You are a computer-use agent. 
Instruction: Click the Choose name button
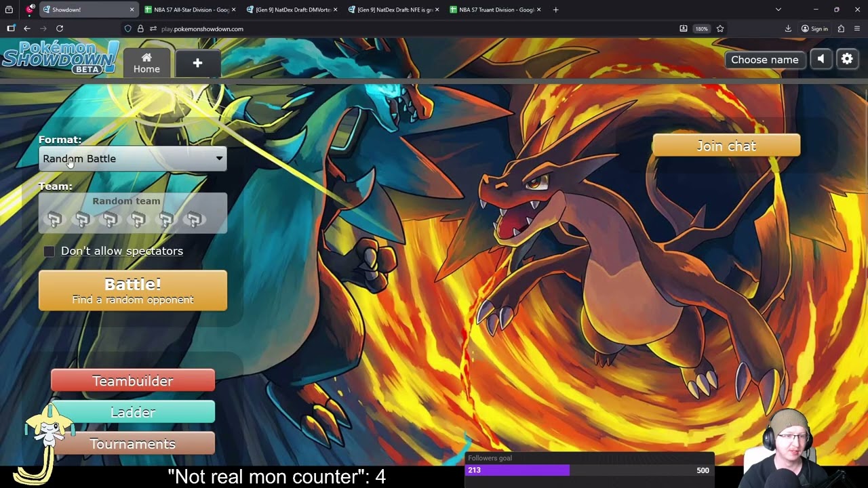point(764,60)
